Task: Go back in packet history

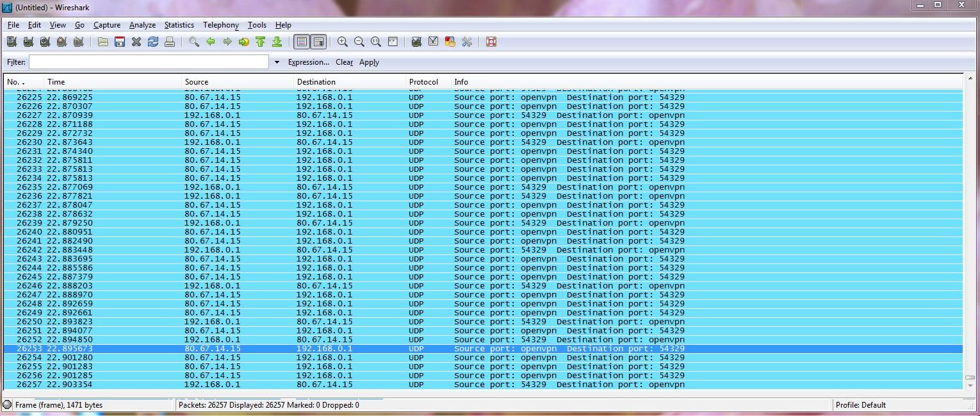Action: (x=211, y=42)
